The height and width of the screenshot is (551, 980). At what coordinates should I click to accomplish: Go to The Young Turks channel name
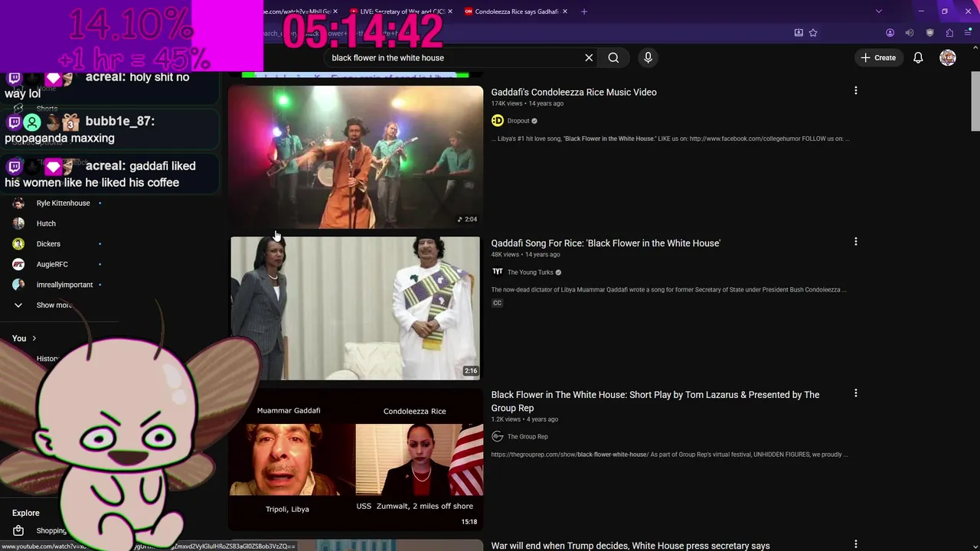click(530, 272)
